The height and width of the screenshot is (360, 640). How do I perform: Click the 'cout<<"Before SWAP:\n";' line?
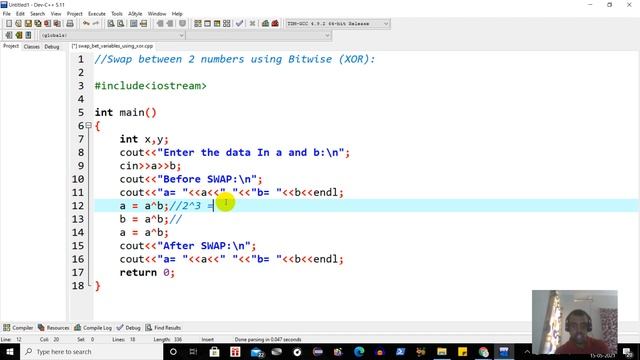coord(191,179)
